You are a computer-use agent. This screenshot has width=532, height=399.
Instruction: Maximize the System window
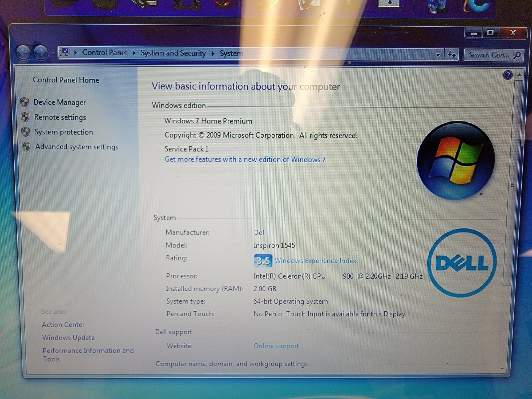click(490, 33)
